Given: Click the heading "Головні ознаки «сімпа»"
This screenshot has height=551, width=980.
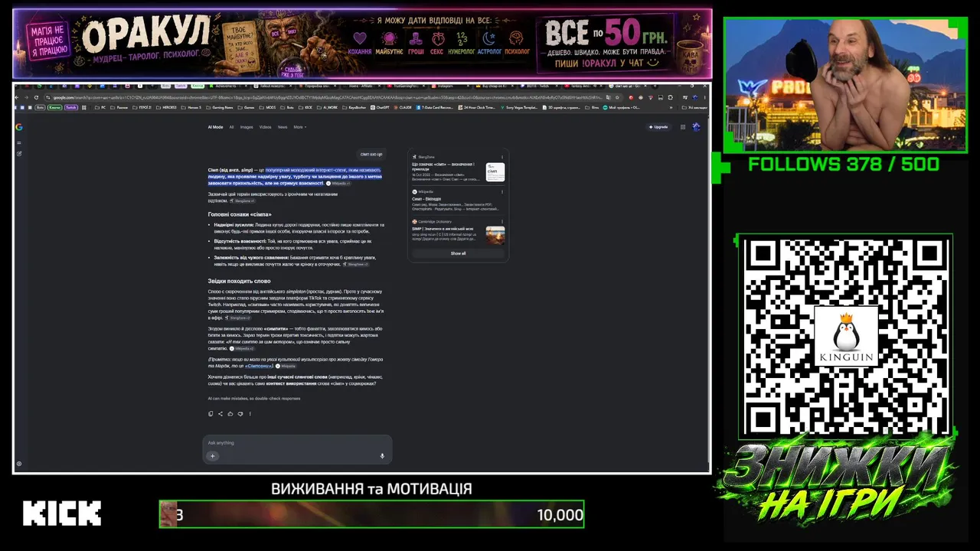Looking at the screenshot, I should (x=240, y=214).
